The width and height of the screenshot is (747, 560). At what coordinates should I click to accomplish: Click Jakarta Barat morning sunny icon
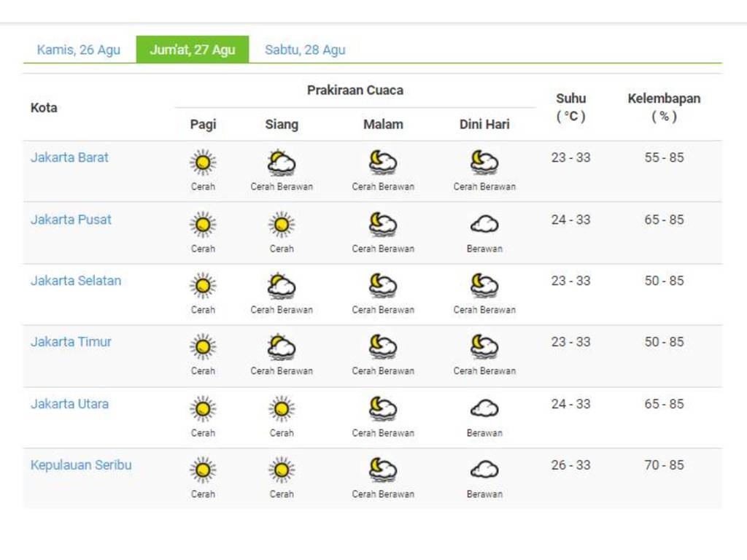(203, 162)
